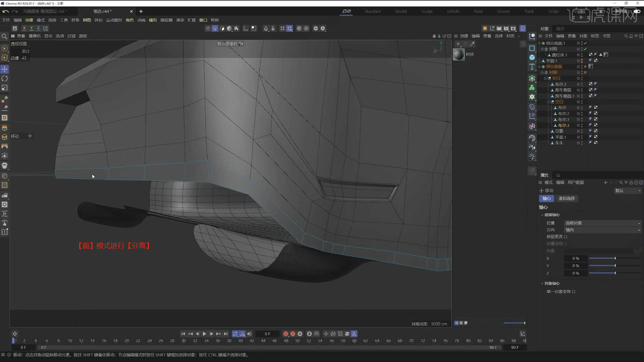Select the Move tool in the left toolbar

tap(5, 69)
